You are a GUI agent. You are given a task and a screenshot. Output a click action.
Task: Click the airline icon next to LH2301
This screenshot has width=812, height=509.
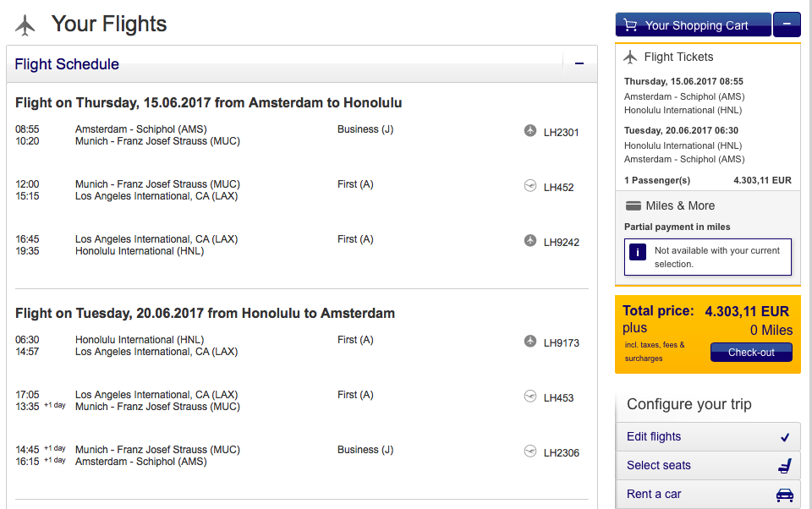coord(530,130)
